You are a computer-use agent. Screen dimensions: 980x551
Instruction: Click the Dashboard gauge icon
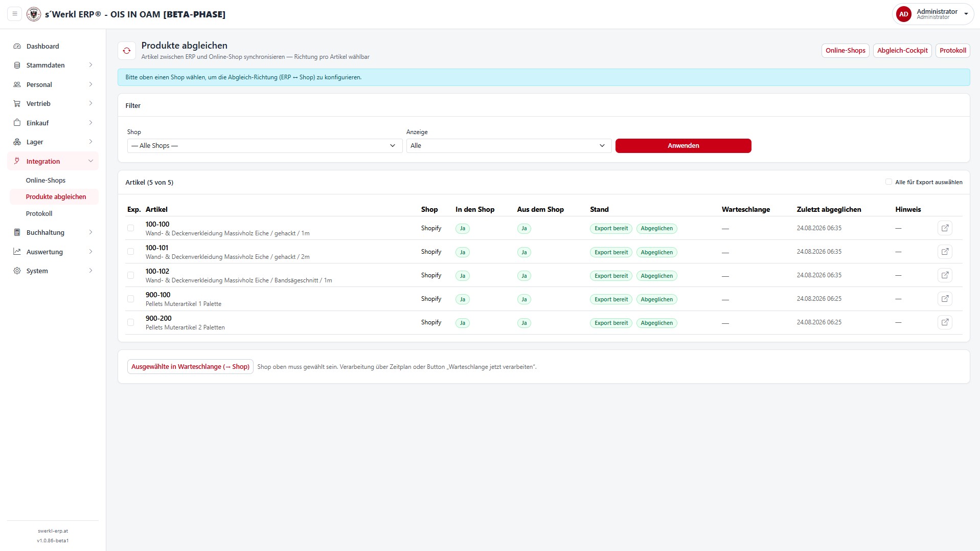click(x=17, y=46)
